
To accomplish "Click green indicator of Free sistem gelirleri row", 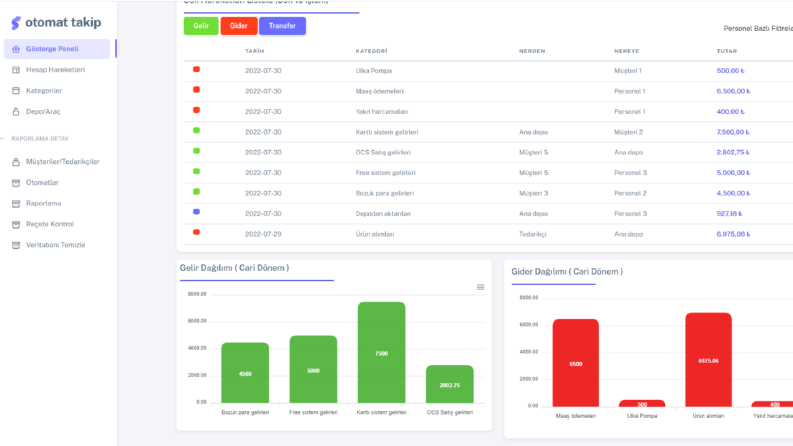I will click(x=196, y=171).
